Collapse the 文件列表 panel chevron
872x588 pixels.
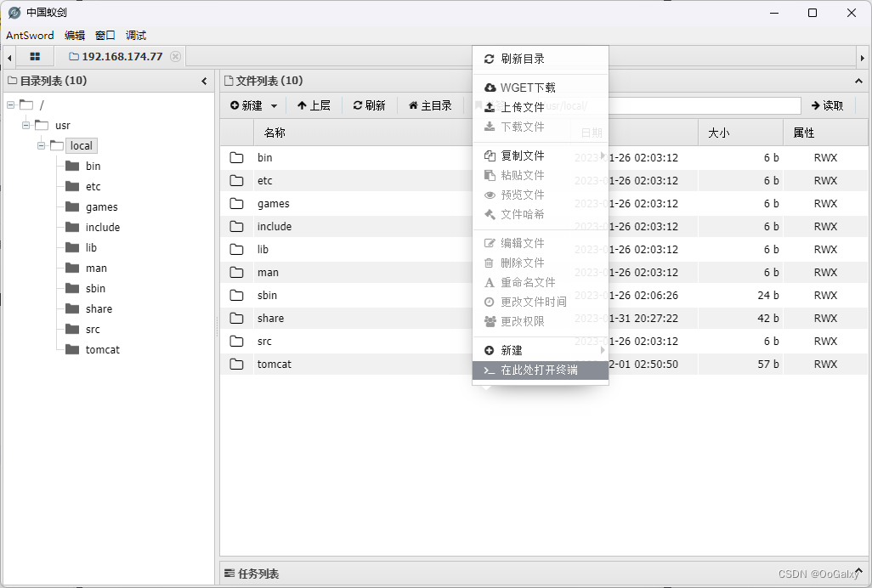(x=858, y=81)
